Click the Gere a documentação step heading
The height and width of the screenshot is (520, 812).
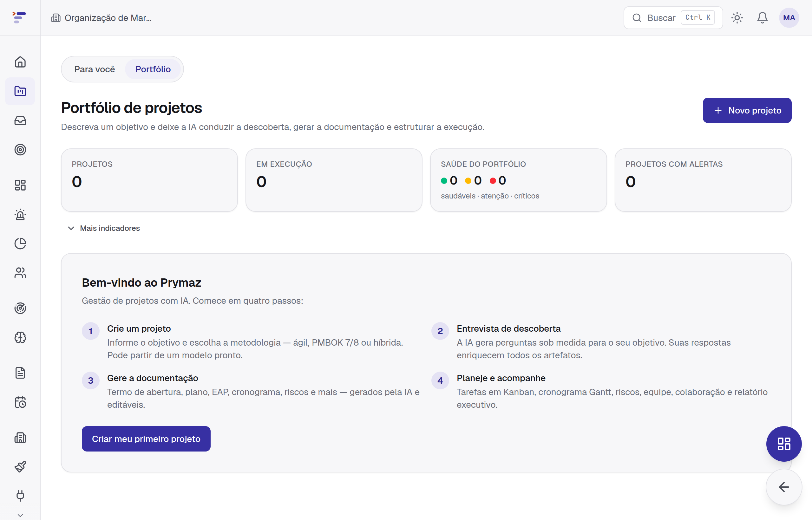click(x=152, y=378)
